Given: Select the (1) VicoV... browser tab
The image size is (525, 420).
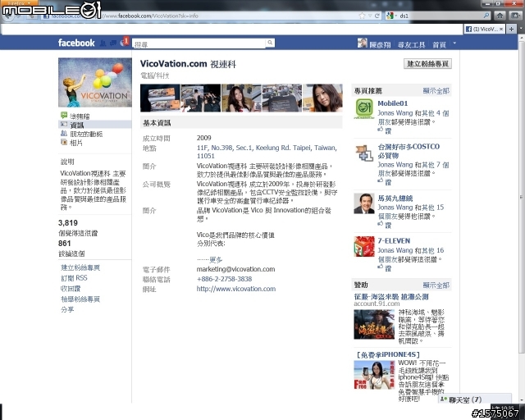Looking at the screenshot, I should tap(484, 30).
